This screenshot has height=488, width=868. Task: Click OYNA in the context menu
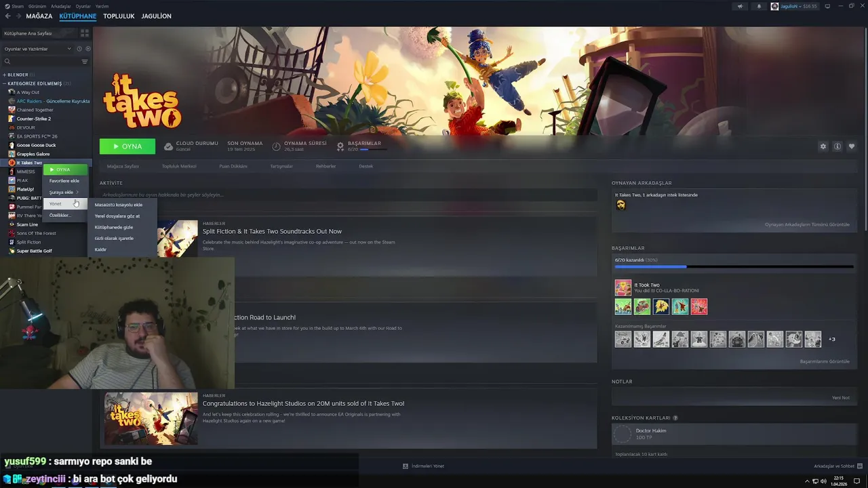coord(66,169)
